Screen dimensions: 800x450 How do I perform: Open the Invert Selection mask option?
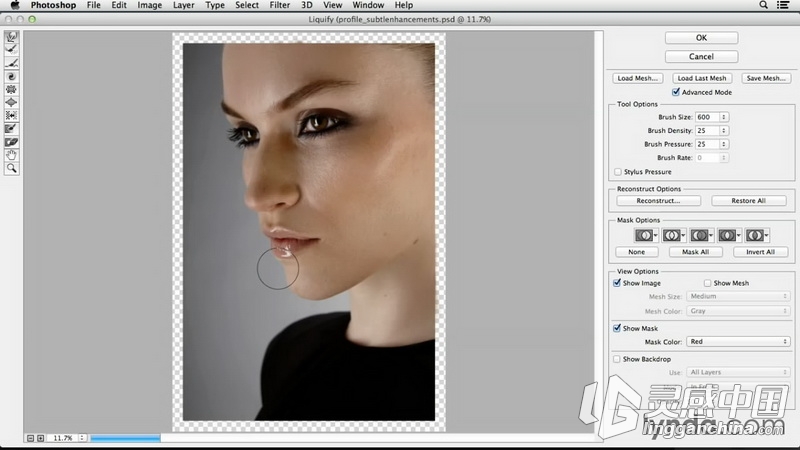click(757, 235)
